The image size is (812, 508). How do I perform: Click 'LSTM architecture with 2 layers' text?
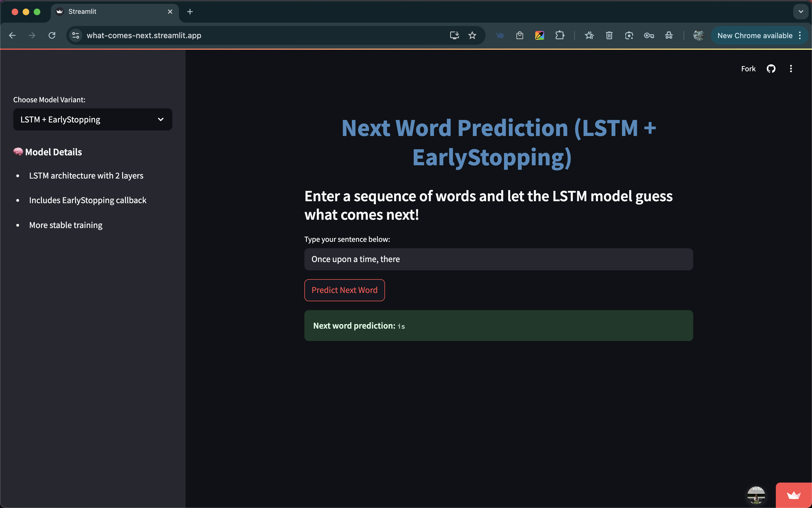point(86,176)
